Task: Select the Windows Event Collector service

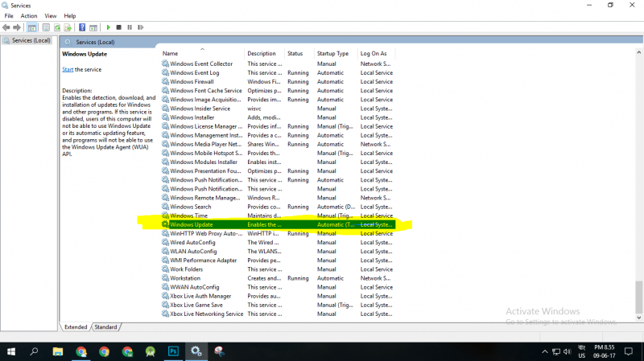Action: pos(278,64)
